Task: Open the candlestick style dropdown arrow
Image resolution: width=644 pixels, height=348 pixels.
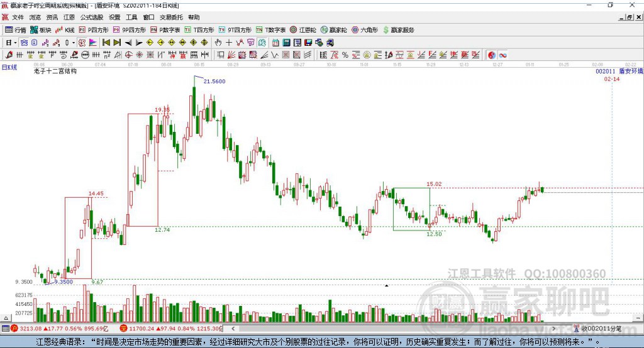Action: [x=74, y=43]
